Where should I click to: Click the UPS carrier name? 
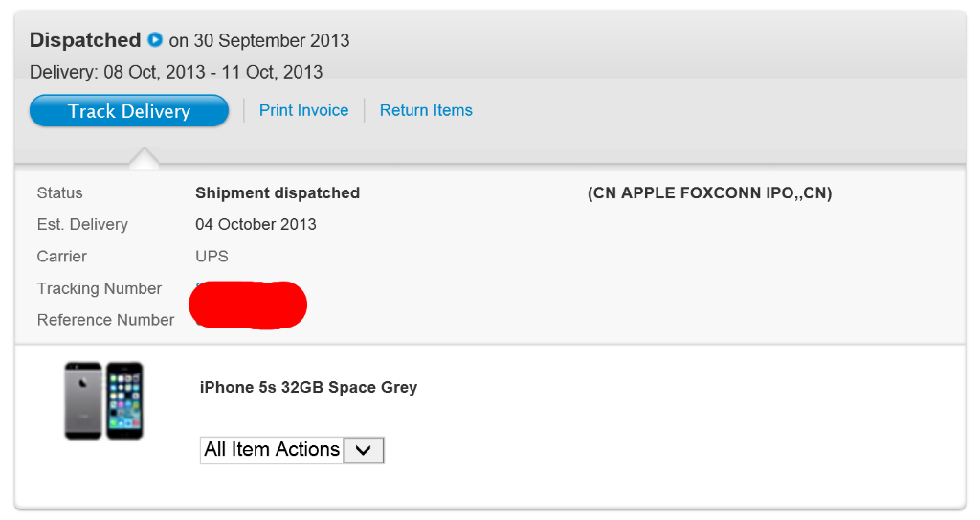click(x=212, y=256)
